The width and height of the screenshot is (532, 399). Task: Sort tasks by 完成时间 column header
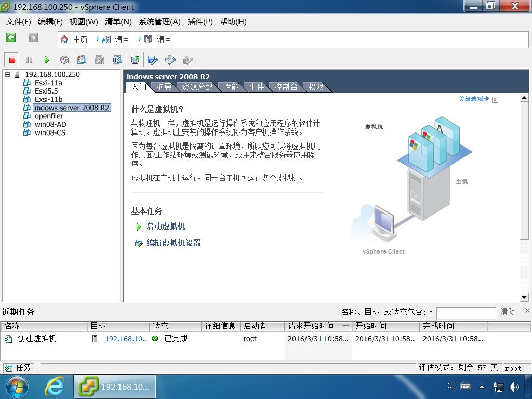453,326
